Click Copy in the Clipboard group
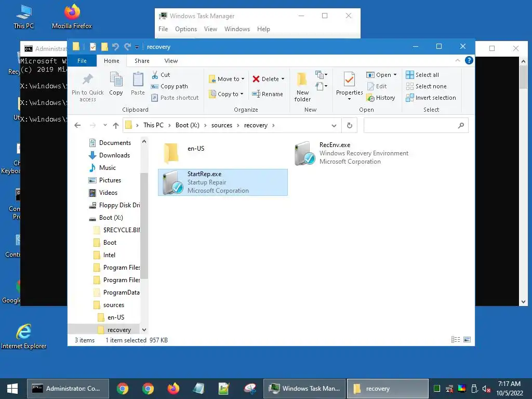Viewport: 532px width, 399px height. pyautogui.click(x=116, y=84)
